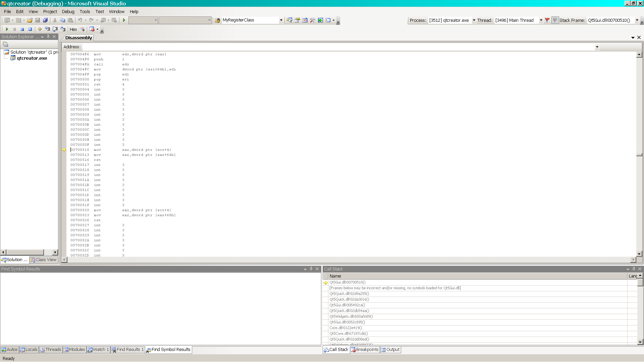Open the Find Symbol Results panel dropdown arrow
This screenshot has width=644, height=362.
point(305,269)
